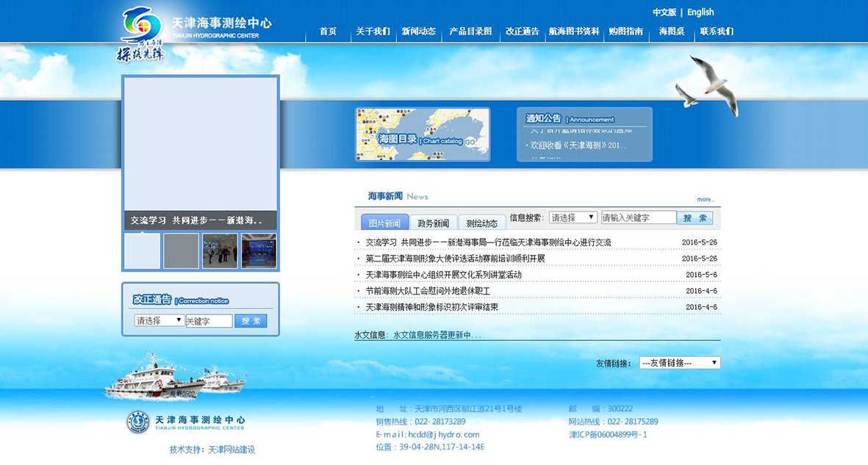Image resolution: width=868 pixels, height=465 pixels.
Task: Click the 海事新闻 News section heading
Action: 398,196
